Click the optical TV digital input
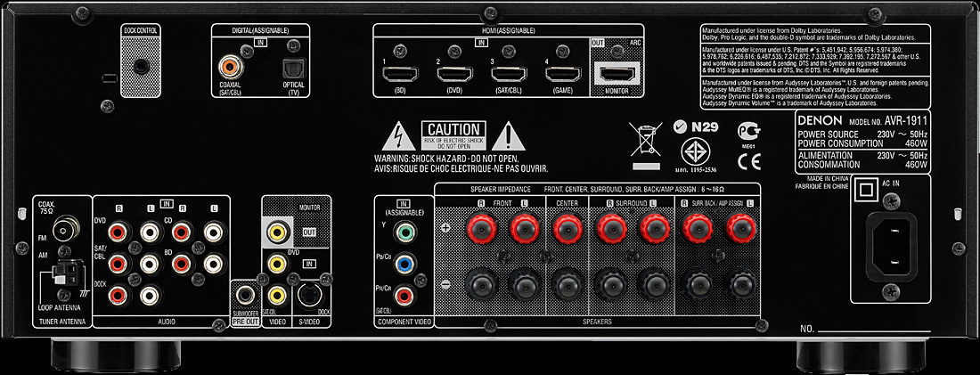Image resolution: width=980 pixels, height=375 pixels. pyautogui.click(x=293, y=67)
